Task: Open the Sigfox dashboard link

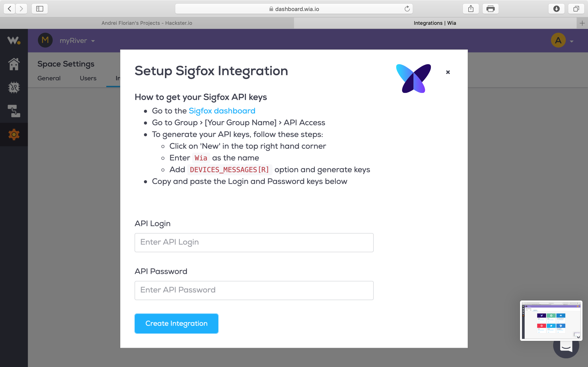Action: click(x=222, y=111)
